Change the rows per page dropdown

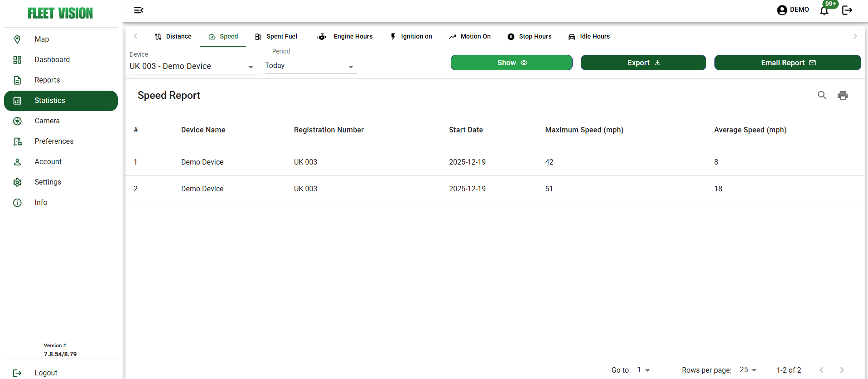(x=748, y=370)
